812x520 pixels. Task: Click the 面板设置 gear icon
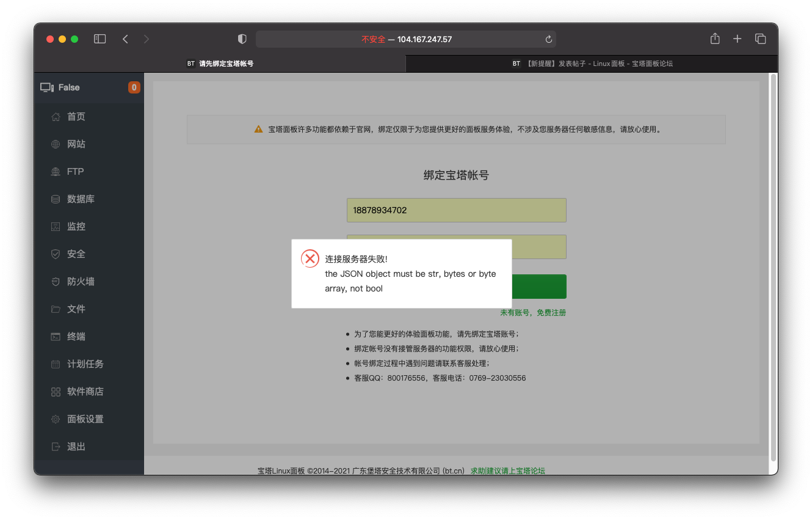pos(56,419)
